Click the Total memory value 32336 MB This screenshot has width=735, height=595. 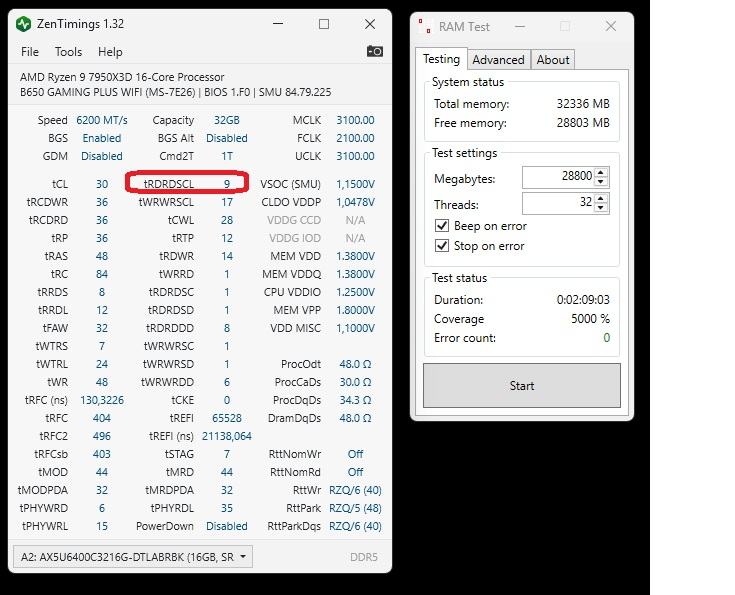tap(583, 104)
